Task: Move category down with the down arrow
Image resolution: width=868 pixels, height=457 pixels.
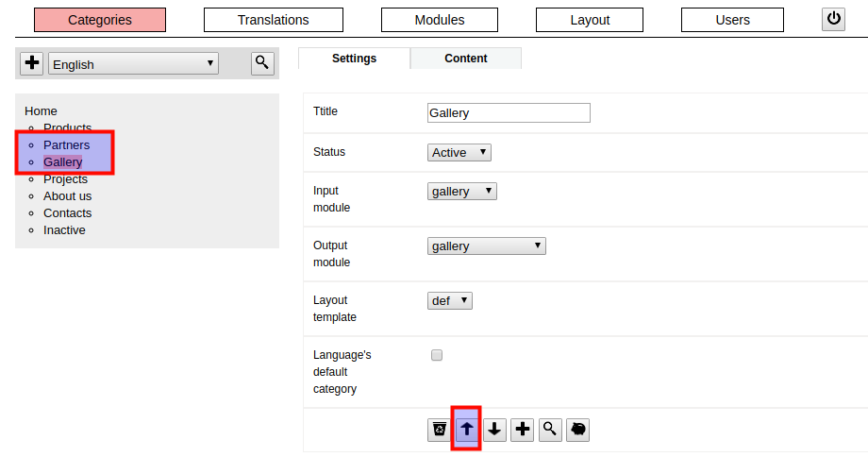Action: click(494, 430)
